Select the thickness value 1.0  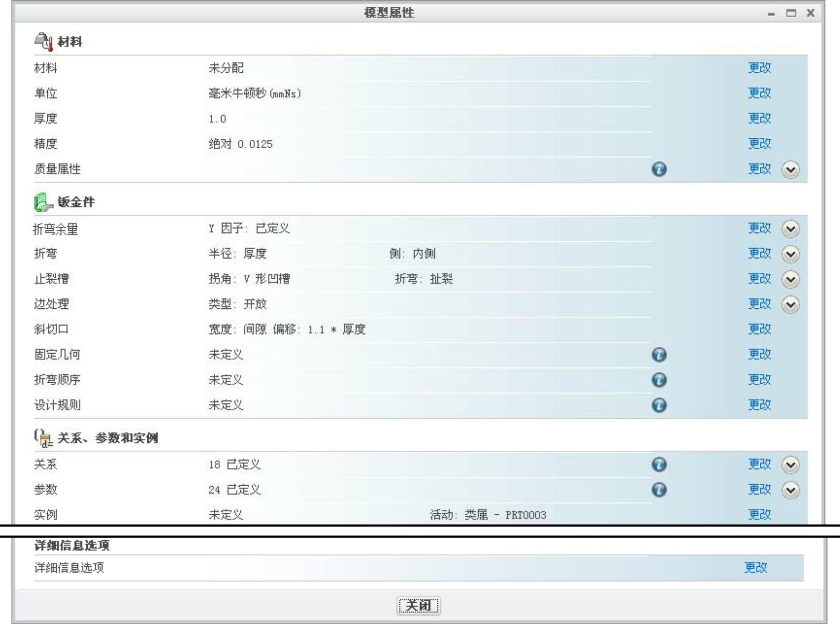[217, 119]
